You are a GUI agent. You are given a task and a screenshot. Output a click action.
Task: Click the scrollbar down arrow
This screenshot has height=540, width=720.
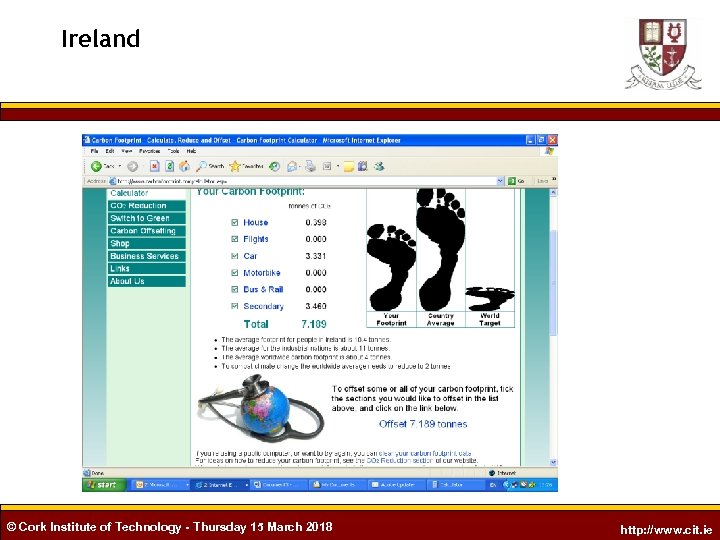[553, 462]
